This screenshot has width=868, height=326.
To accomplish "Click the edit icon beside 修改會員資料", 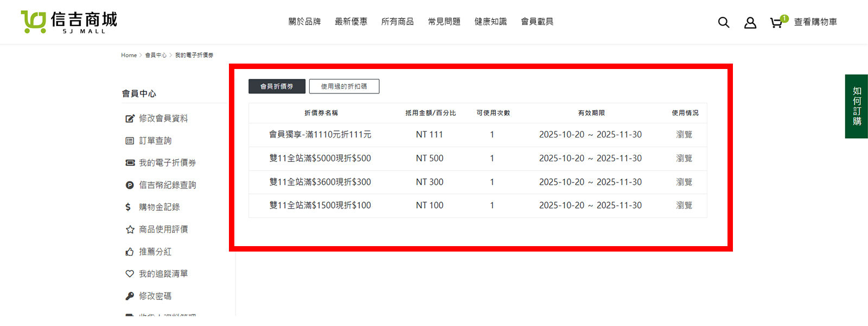I will pyautogui.click(x=130, y=118).
